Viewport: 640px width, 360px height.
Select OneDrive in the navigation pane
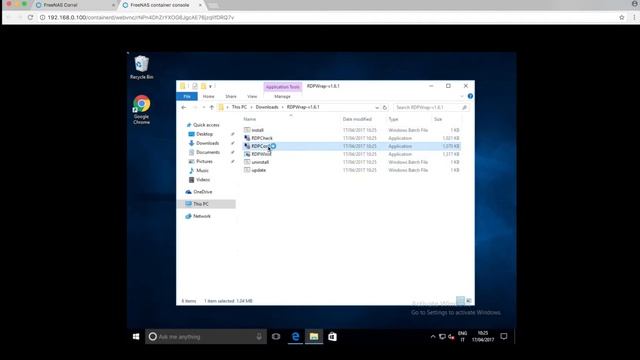[x=203, y=192]
